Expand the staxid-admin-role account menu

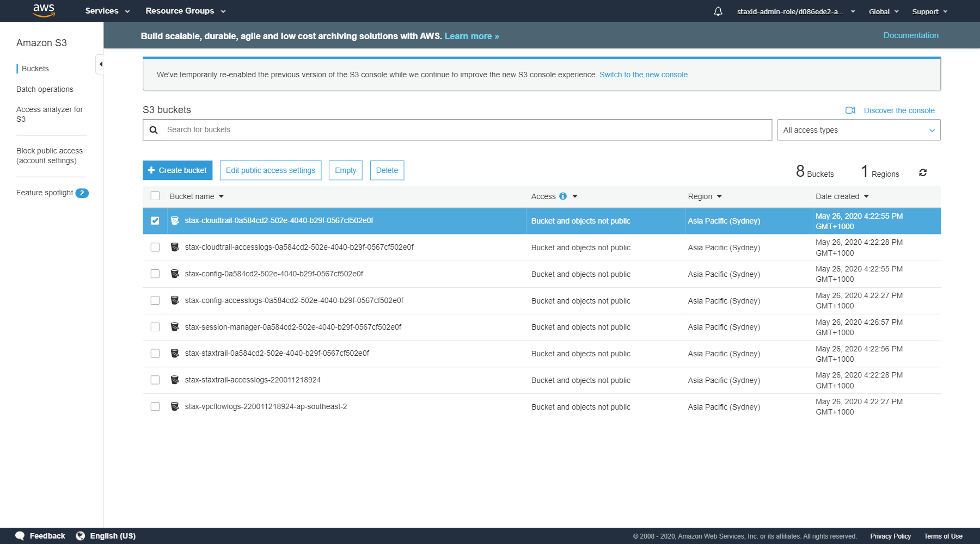pyautogui.click(x=796, y=11)
